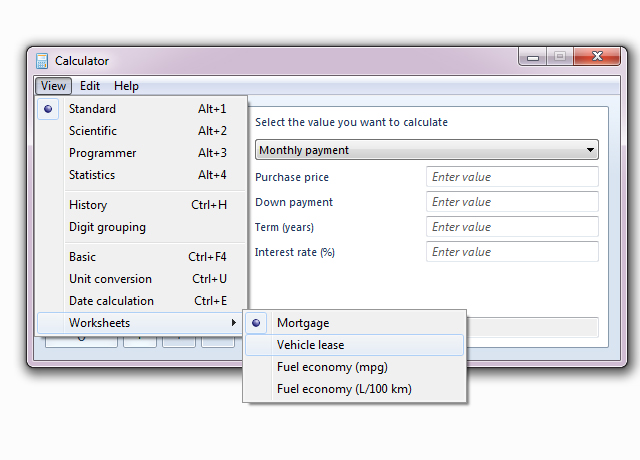Open Date calculation panel
The image size is (640, 460).
tap(111, 301)
